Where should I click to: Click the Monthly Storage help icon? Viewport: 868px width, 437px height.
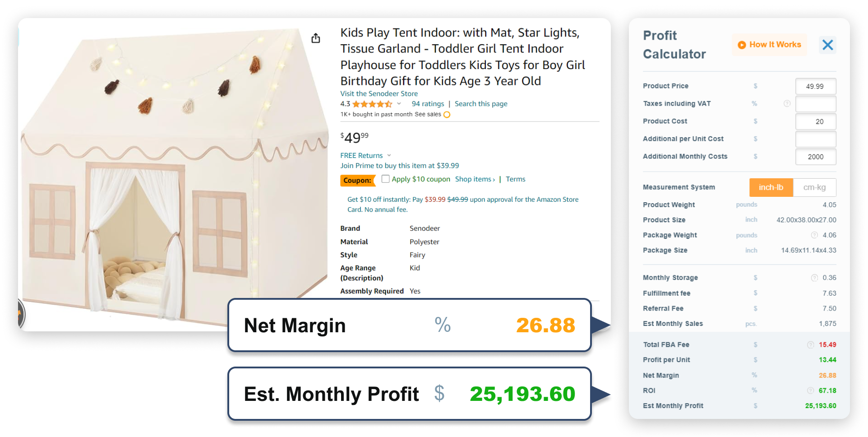[815, 278]
